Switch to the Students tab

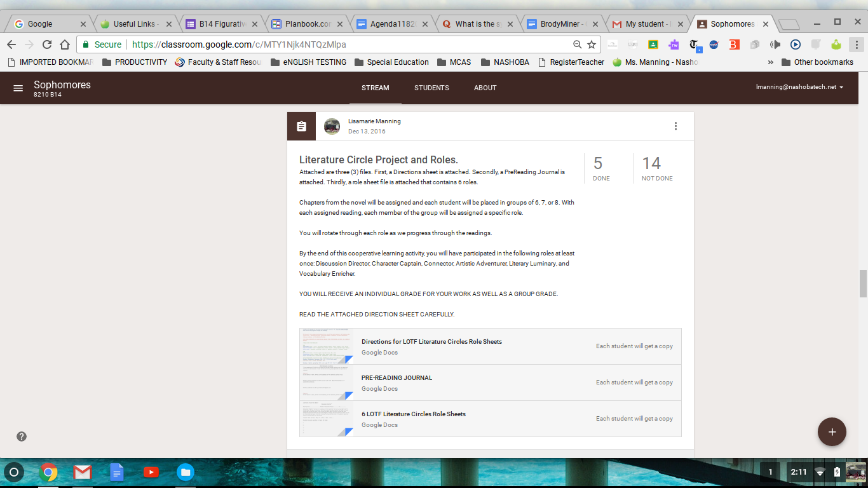(x=431, y=88)
